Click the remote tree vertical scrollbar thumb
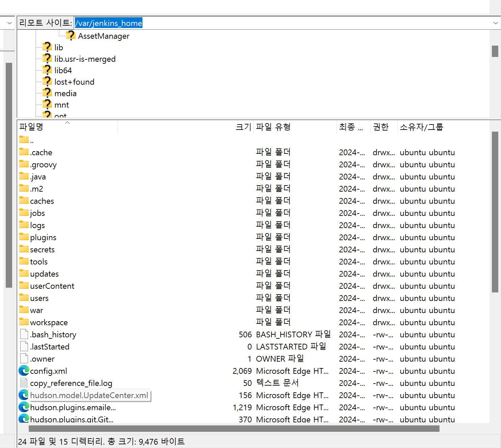 [495, 51]
